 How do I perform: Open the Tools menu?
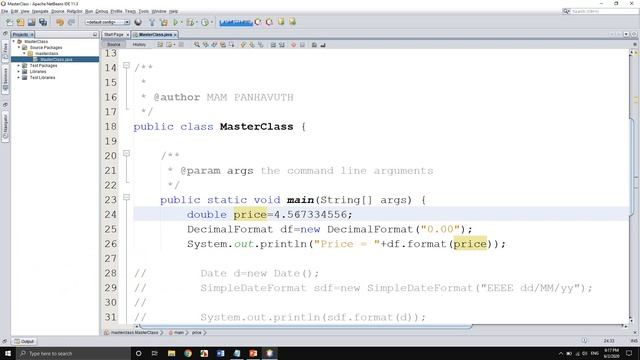[x=144, y=11]
